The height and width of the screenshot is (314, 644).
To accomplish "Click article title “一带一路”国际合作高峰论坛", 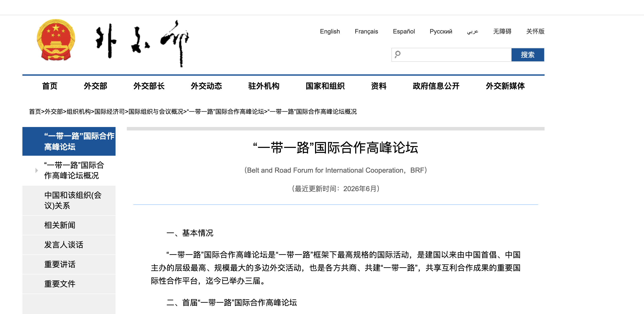I will [x=335, y=147].
